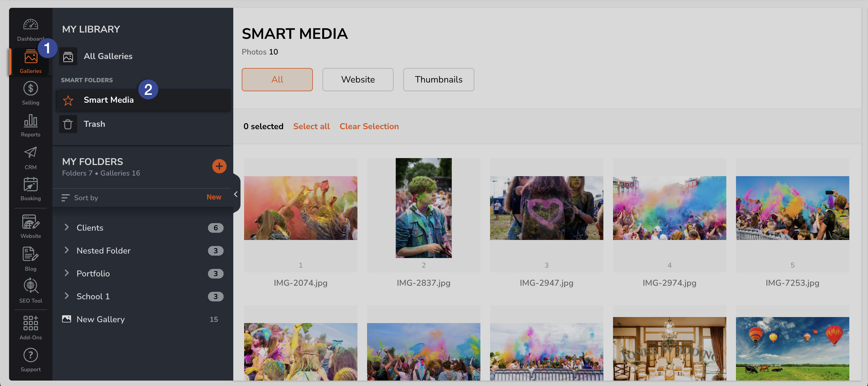The image size is (868, 386).
Task: Click the MY FOLDERS heading
Action: click(93, 161)
